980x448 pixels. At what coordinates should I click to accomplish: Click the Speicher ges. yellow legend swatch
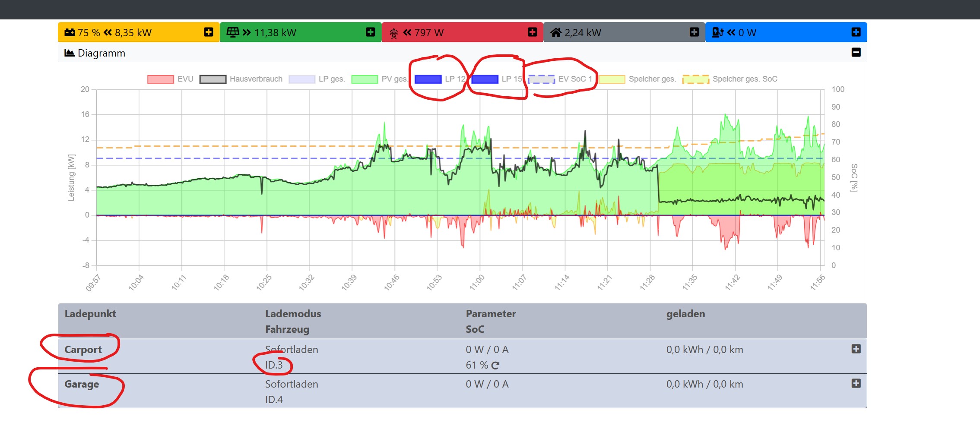coord(612,79)
